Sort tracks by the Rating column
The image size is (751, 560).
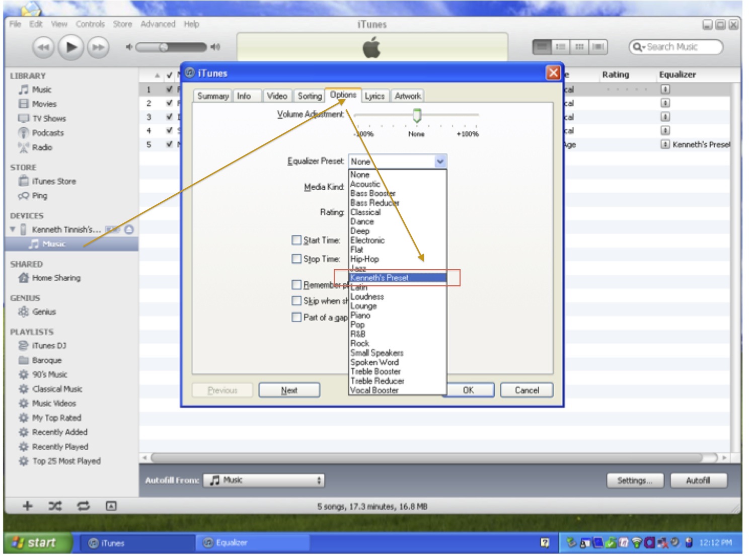coord(616,74)
